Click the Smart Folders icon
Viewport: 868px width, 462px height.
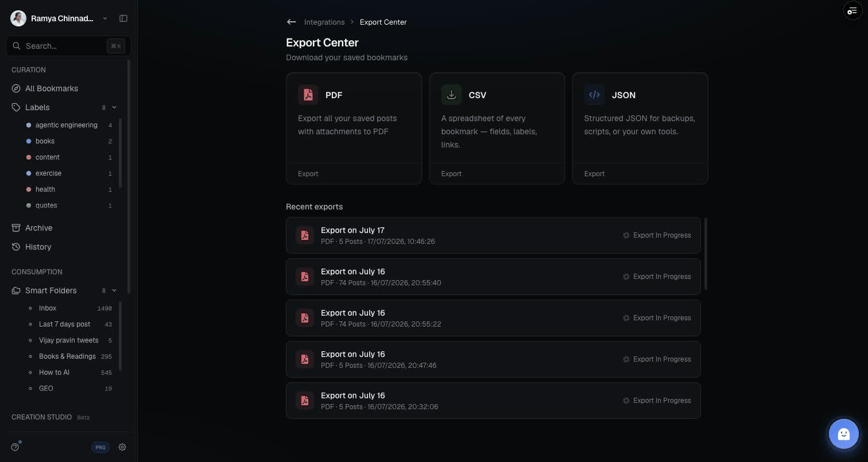(16, 290)
